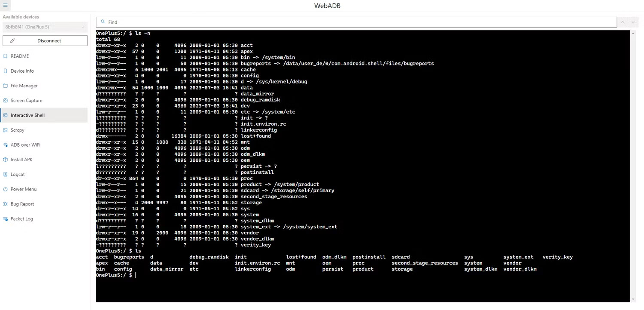
Task: Open the Screen Capture page
Action: (44, 100)
